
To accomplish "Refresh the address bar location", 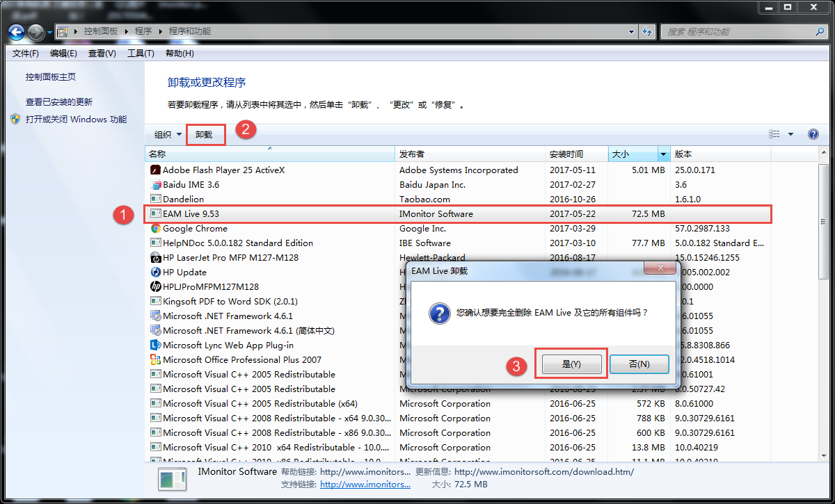I will [x=648, y=31].
